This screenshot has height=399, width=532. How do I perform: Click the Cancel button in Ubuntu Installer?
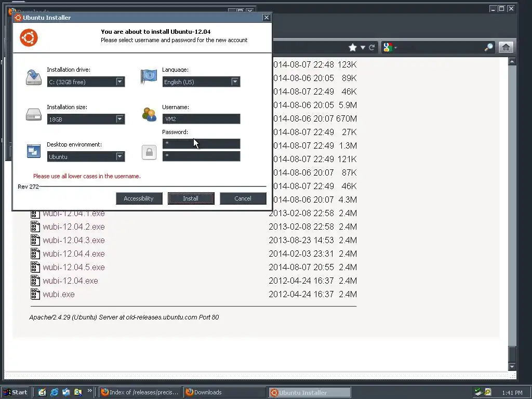coord(243,198)
